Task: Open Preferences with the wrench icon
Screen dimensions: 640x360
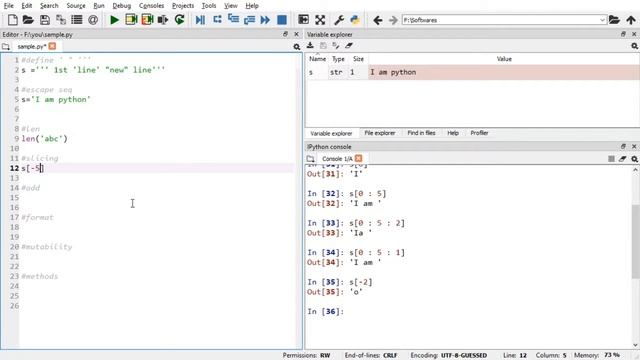Action: tap(339, 20)
